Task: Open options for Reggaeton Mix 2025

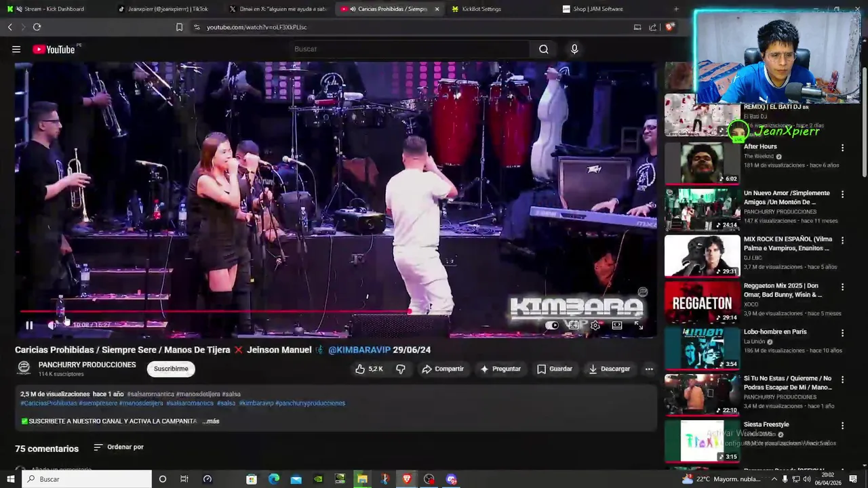Action: coord(842,287)
